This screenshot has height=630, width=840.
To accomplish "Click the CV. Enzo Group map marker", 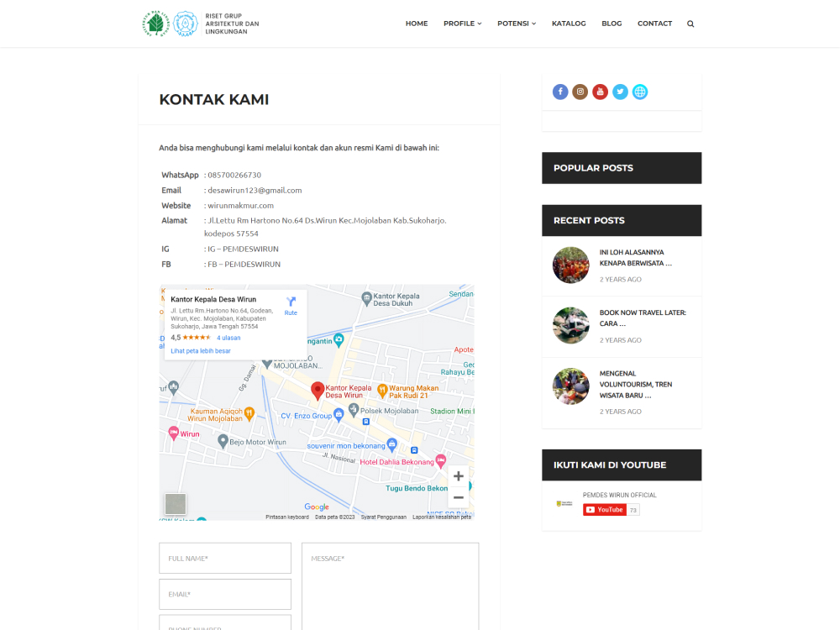I will (x=339, y=414).
